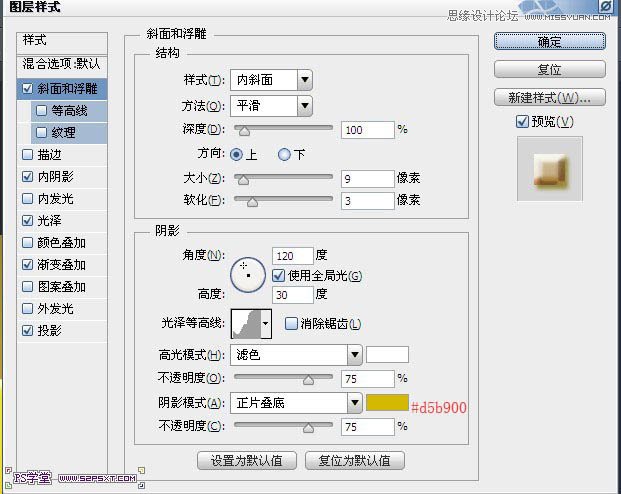This screenshot has height=494, width=621.
Task: Open 高光模式 dropdown showing 滤色
Action: click(x=296, y=355)
